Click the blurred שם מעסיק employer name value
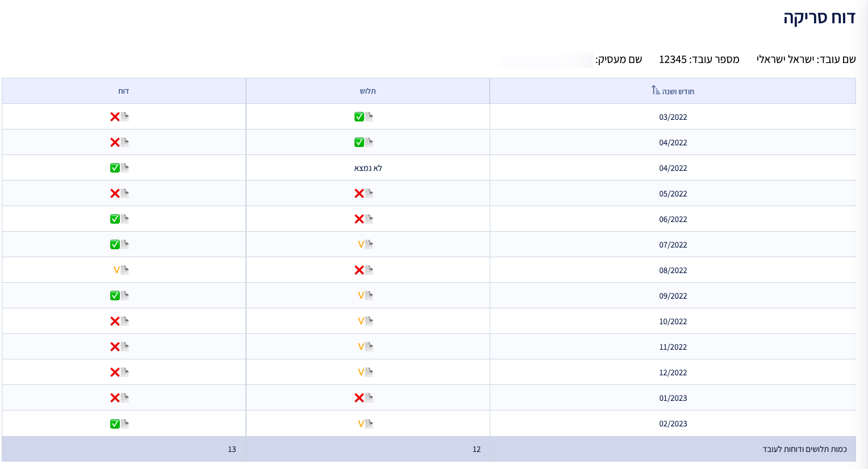Viewport: 868px width, 469px height. 546,60
